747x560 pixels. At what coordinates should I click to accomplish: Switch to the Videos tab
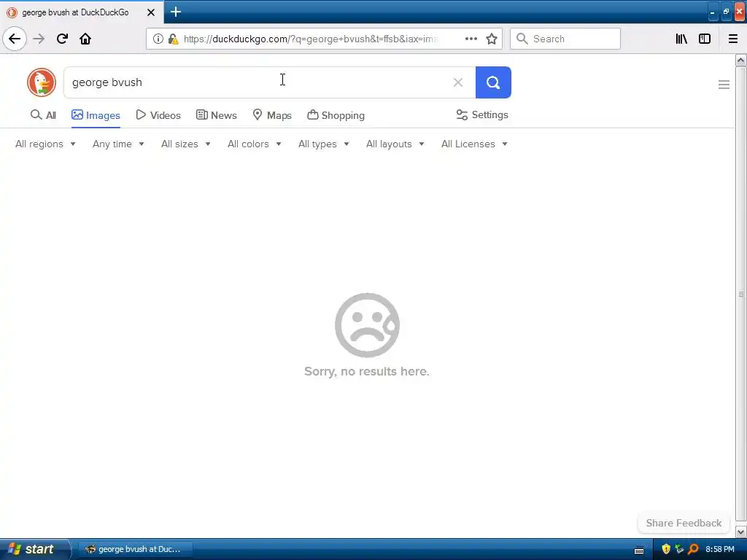(158, 114)
